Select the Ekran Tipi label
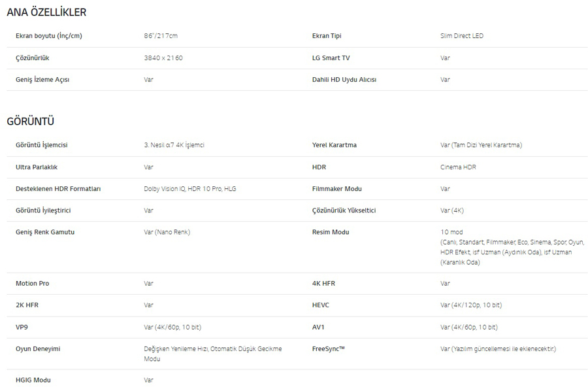588x389 pixels. tap(327, 36)
